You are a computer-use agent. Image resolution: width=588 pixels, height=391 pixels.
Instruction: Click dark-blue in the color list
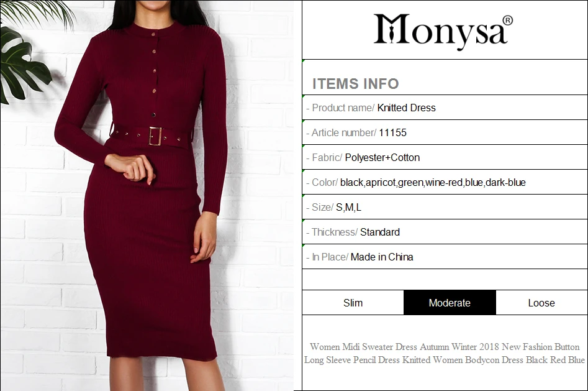(505, 183)
